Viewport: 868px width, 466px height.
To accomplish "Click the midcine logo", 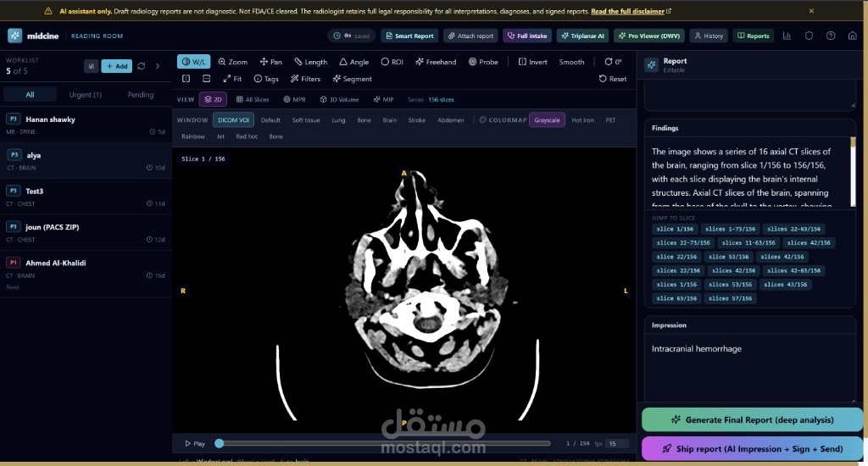I will pyautogui.click(x=33, y=36).
